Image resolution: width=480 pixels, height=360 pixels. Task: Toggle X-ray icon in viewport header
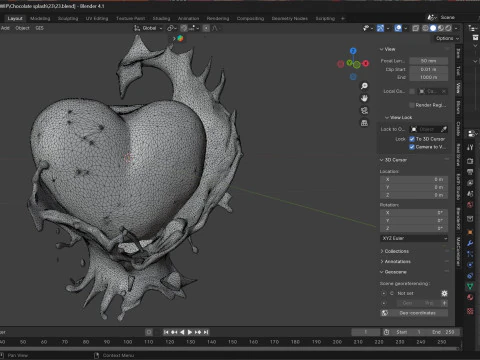415,28
